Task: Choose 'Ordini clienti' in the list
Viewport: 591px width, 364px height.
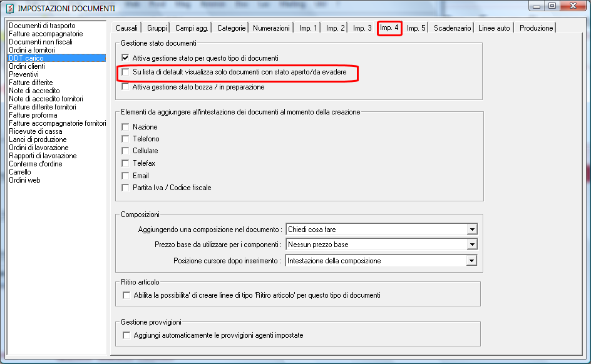Action: coord(56,66)
